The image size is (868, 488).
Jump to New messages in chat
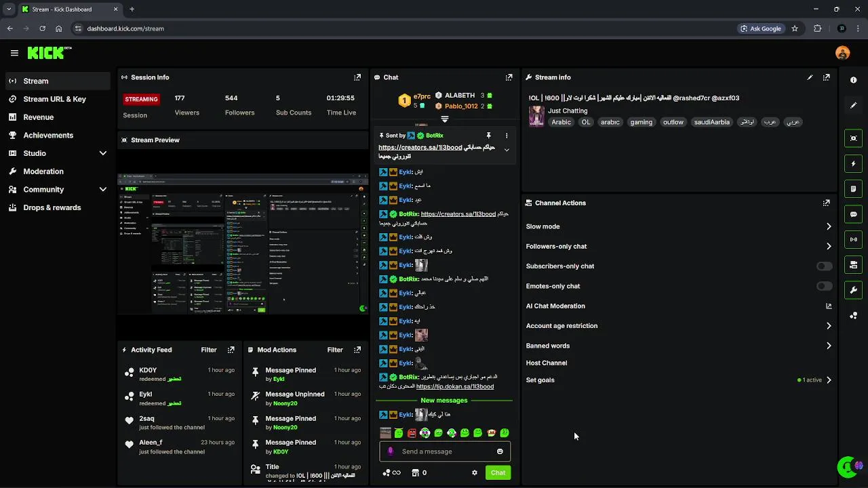tap(444, 401)
